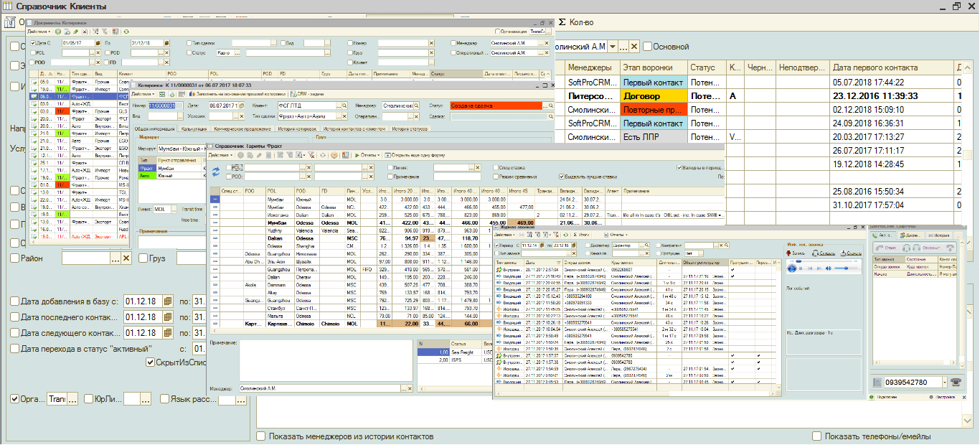
Task: Click the clear-filter funnel icon in Тарифы toolbar
Action: tap(311, 156)
